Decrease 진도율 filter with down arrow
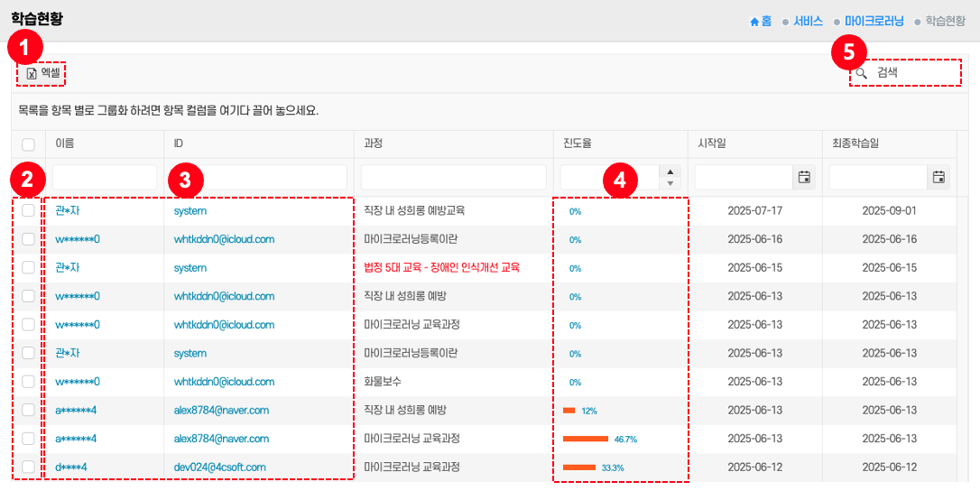 click(x=670, y=183)
